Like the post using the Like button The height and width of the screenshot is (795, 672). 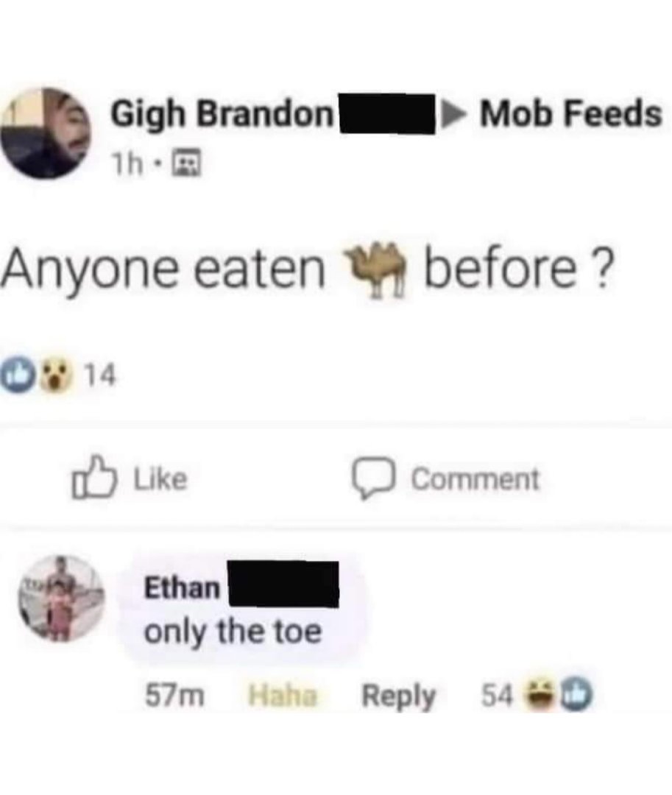[x=130, y=478]
